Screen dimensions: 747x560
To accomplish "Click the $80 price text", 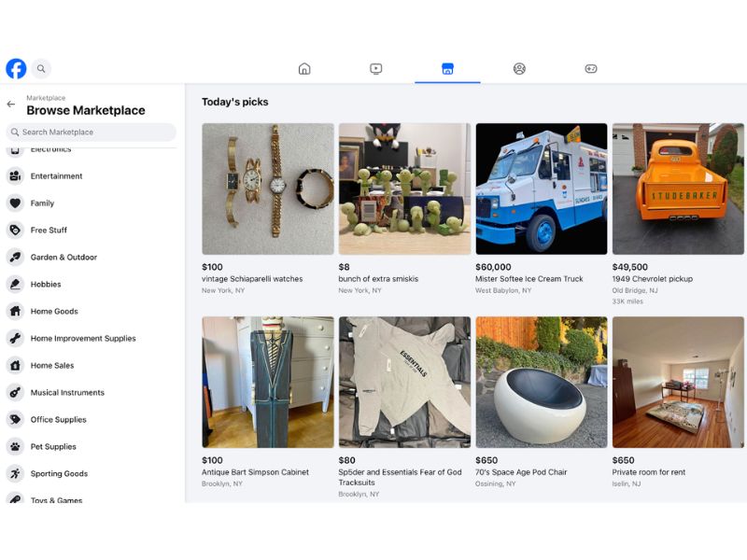I will (x=346, y=460).
